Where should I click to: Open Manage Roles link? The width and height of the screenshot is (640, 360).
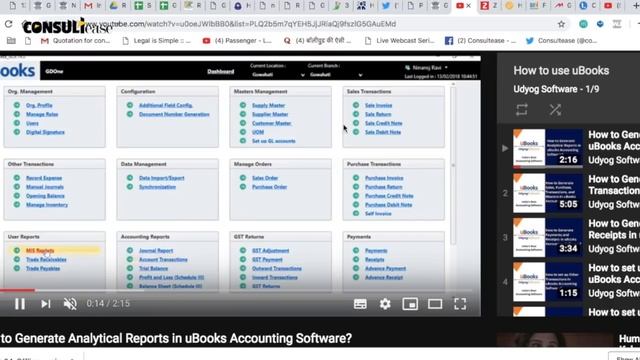(42, 114)
